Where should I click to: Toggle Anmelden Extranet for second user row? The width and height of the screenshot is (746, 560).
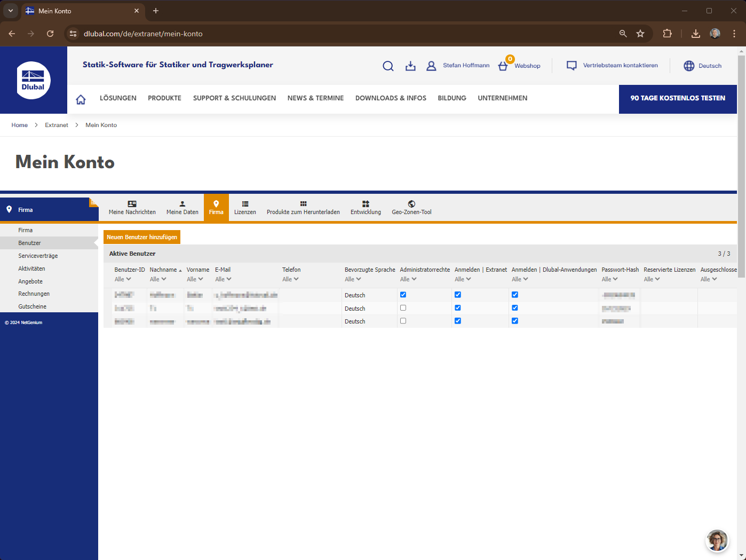tap(458, 308)
